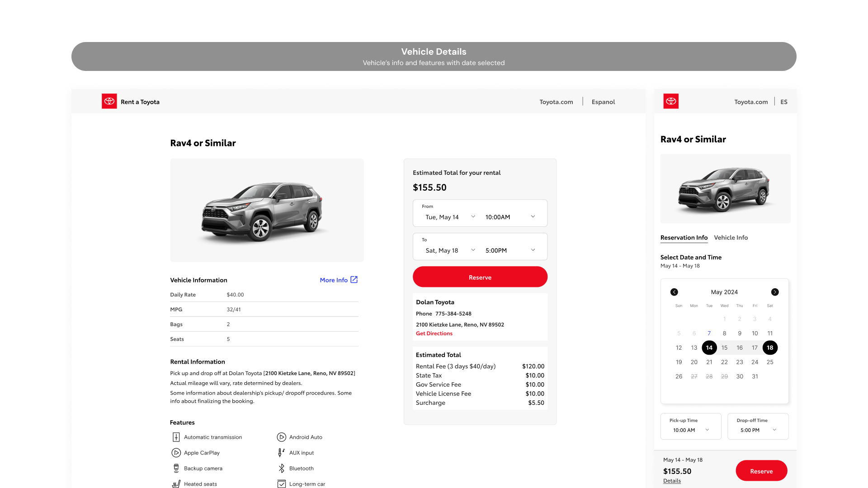Click the large Rav4 vehicle image
This screenshot has height=488, width=868.
[267, 210]
